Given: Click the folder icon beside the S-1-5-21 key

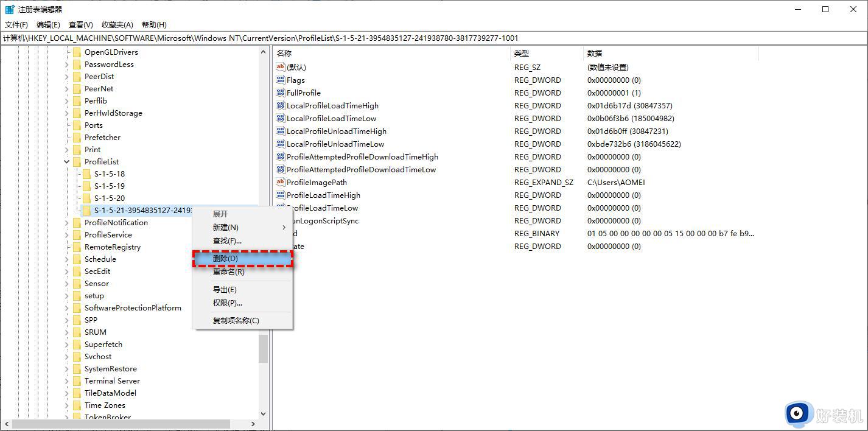Looking at the screenshot, I should [x=86, y=211].
